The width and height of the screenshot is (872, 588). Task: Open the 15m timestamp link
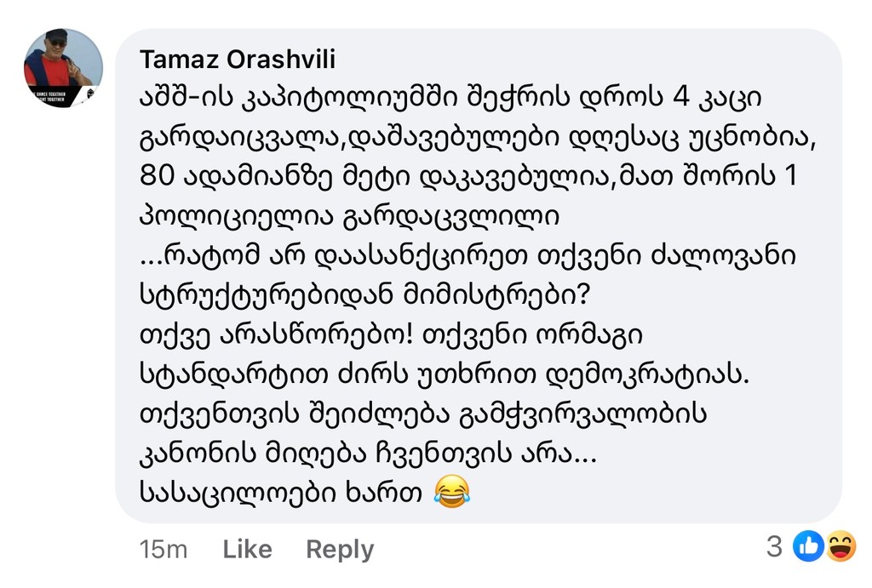pyautogui.click(x=163, y=550)
